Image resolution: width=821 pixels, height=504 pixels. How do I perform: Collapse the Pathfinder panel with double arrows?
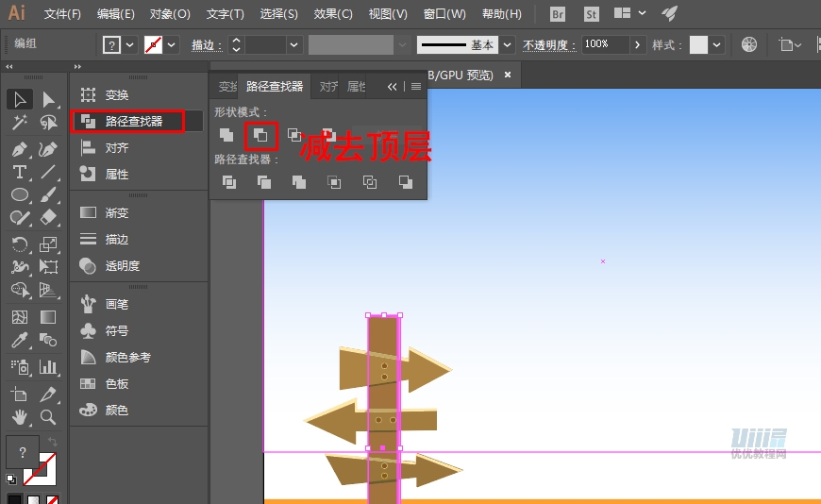click(392, 87)
